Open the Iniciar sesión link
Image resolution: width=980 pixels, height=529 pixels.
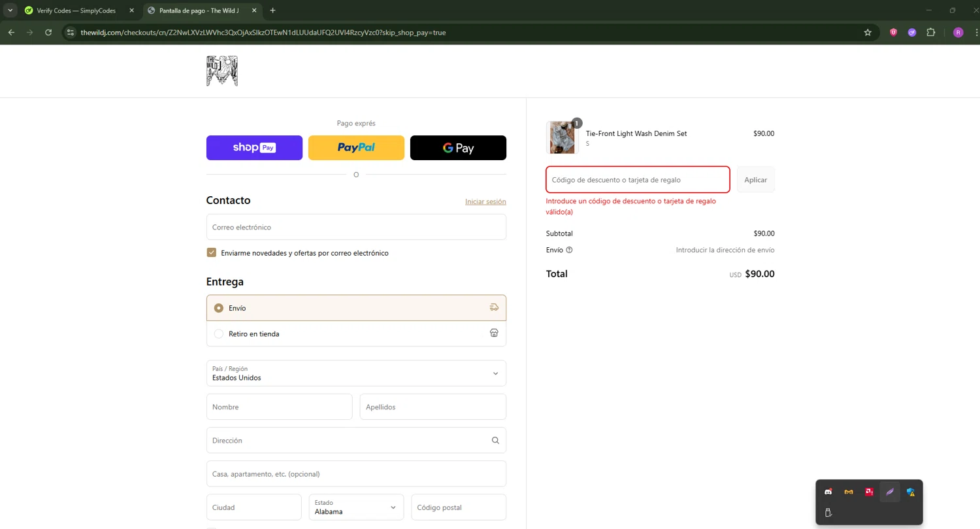485,201
